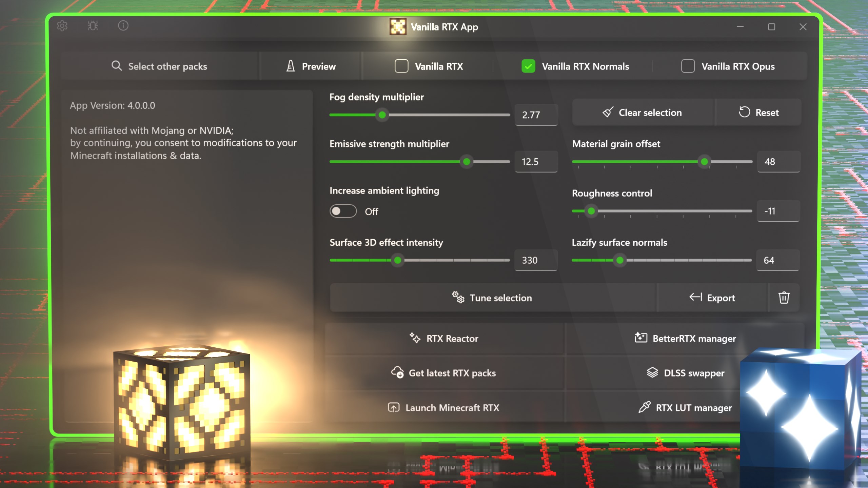Click the Emissive strength multiplier slider thumb
This screenshot has width=868, height=488.
click(467, 162)
